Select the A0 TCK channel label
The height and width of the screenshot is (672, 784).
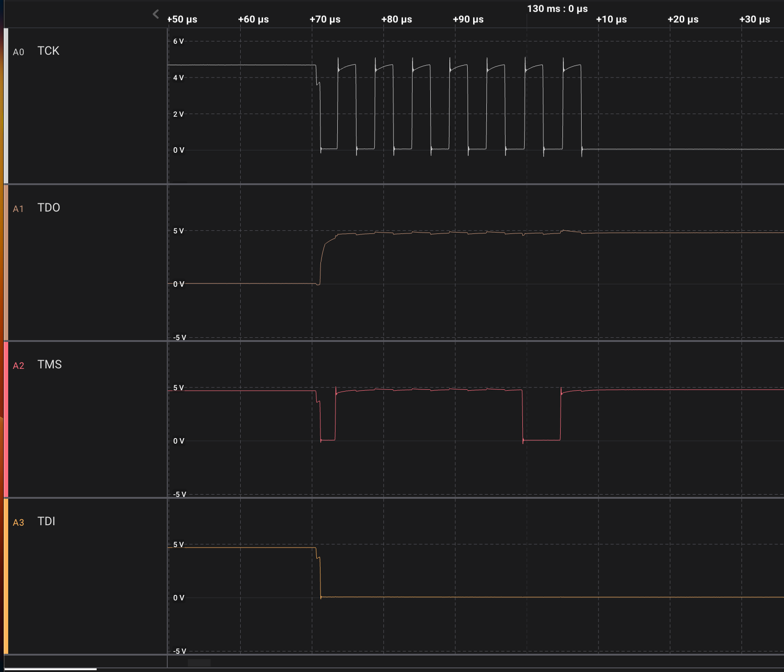48,51
